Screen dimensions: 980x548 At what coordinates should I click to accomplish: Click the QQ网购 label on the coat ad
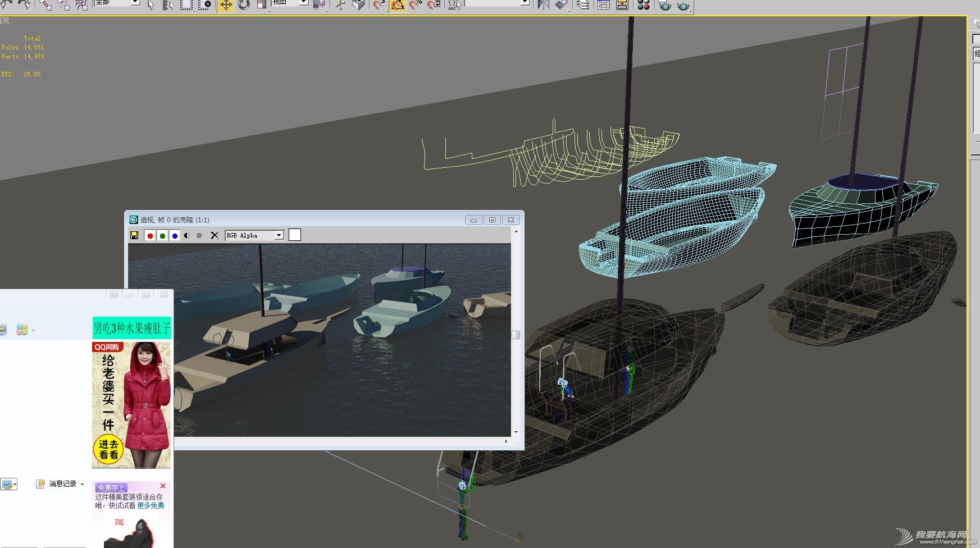pyautogui.click(x=107, y=347)
